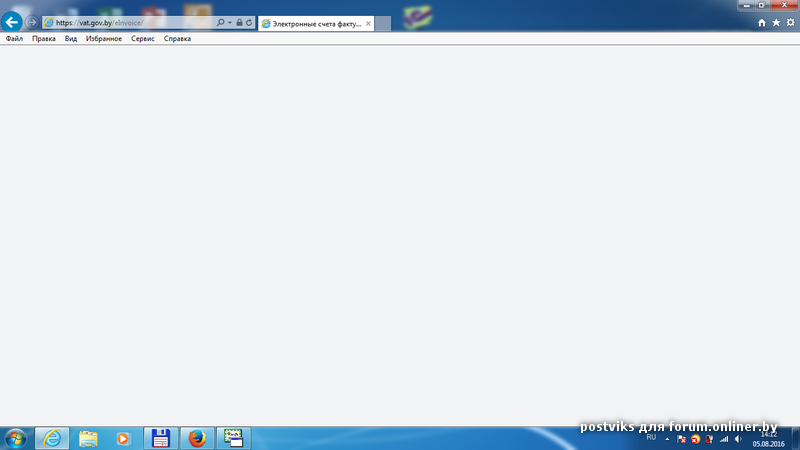Go back with the blue Back arrow
800x450 pixels.
click(x=12, y=22)
